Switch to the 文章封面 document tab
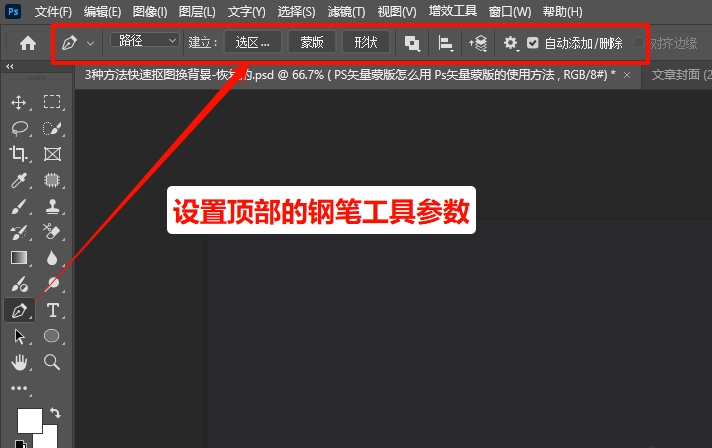This screenshot has width=712, height=448. click(x=680, y=74)
